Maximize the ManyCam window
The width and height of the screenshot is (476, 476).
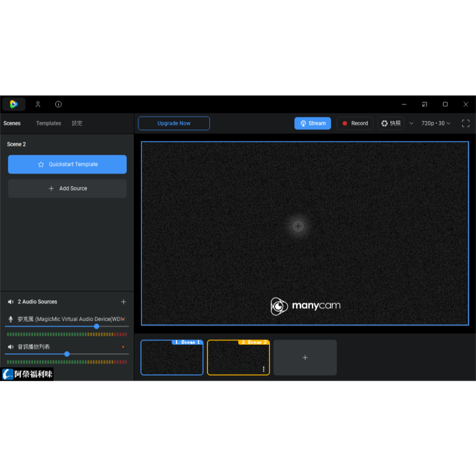pos(445,104)
